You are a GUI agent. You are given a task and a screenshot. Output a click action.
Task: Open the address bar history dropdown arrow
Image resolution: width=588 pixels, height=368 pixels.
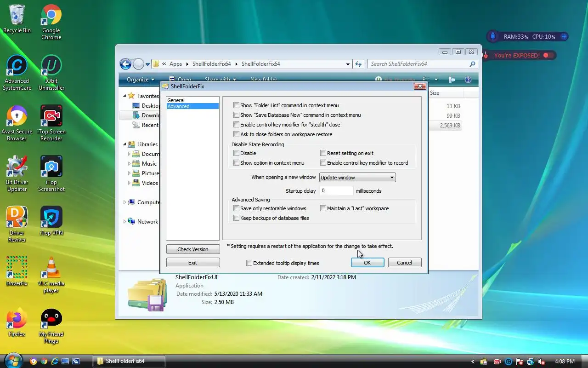point(348,64)
